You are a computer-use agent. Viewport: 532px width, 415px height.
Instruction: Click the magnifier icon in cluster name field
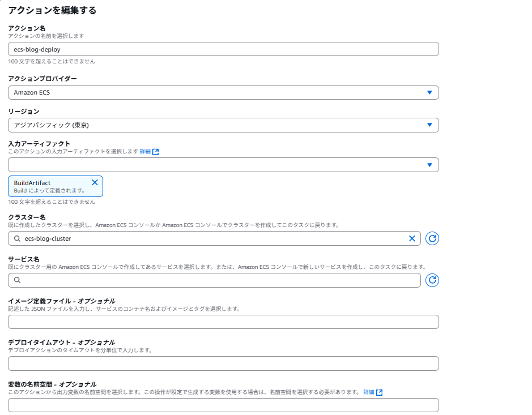pos(17,238)
